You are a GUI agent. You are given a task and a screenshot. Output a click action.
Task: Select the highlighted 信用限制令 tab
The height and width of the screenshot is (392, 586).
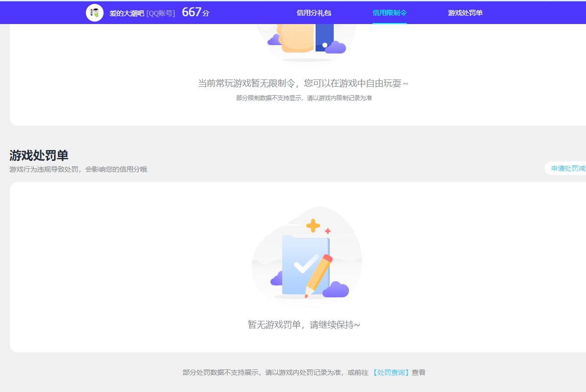pyautogui.click(x=390, y=13)
